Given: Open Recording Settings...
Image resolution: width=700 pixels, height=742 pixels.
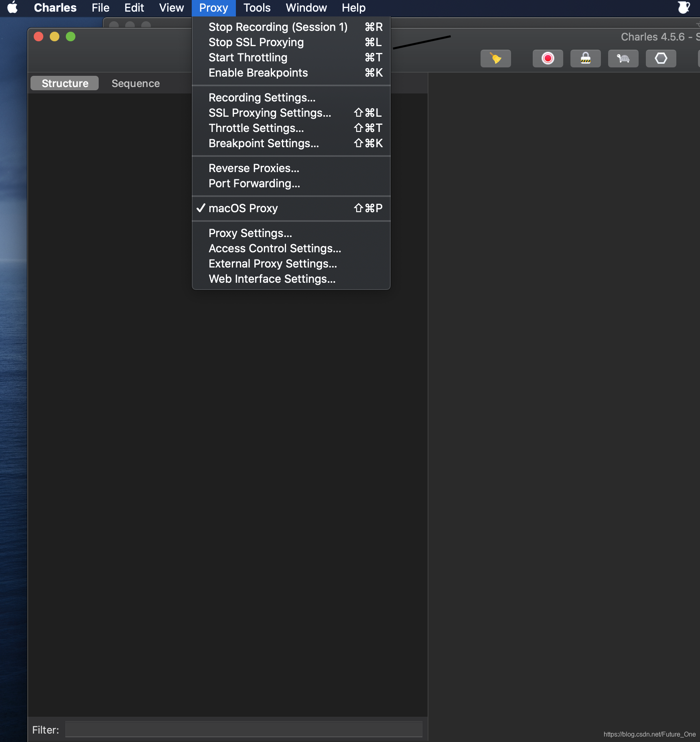Looking at the screenshot, I should point(291,97).
